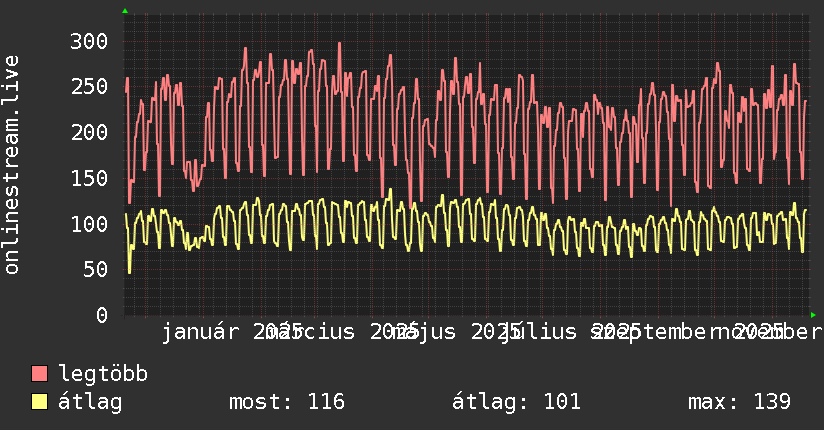Click the yellow átlag legend swatch
Screen dimensions: 824x430
pos(39,402)
